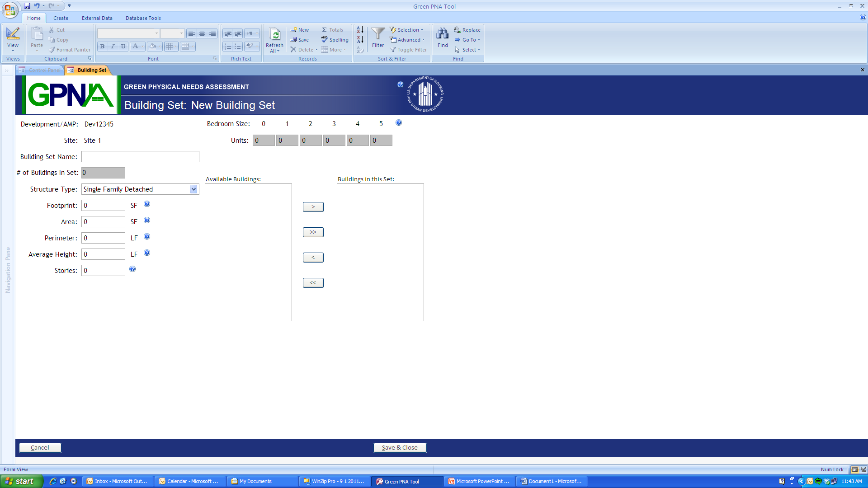Click the Refresh All icon

point(274,35)
